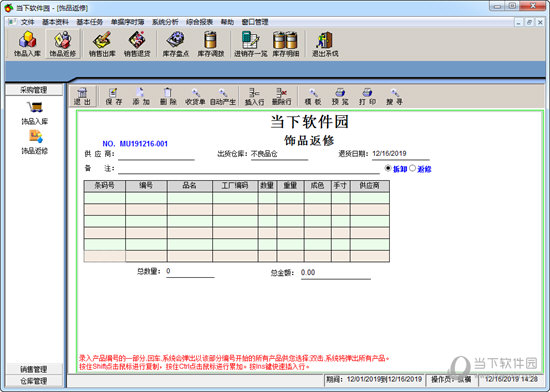Screen dimensions: 550x392
Task: Select the 拆卸 radio button
Action: [388, 168]
